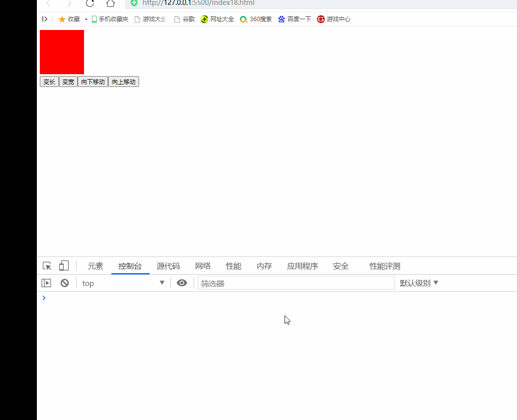Open the 收藏 star bookmark
Image resolution: width=517 pixels, height=420 pixels.
[69, 19]
